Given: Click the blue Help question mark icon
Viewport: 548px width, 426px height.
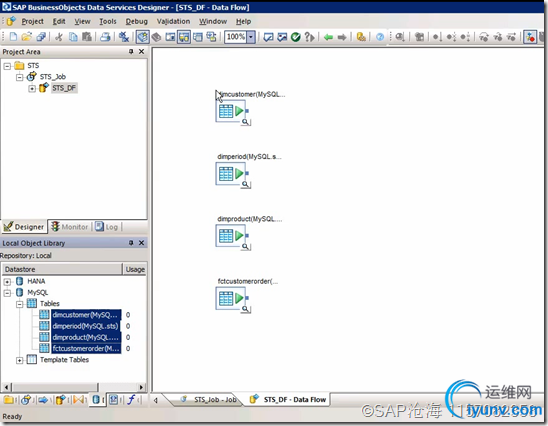Looking at the screenshot, I should click(380, 37).
